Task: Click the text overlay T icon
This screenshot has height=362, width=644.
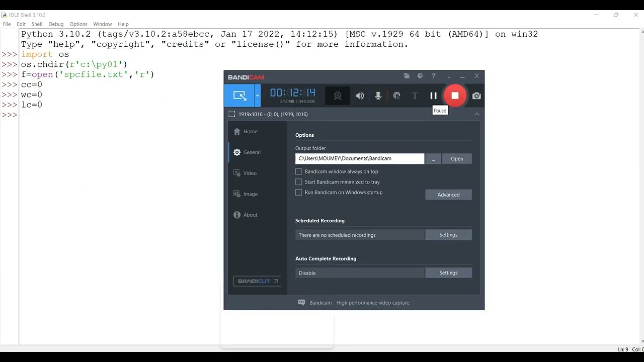Action: [415, 96]
